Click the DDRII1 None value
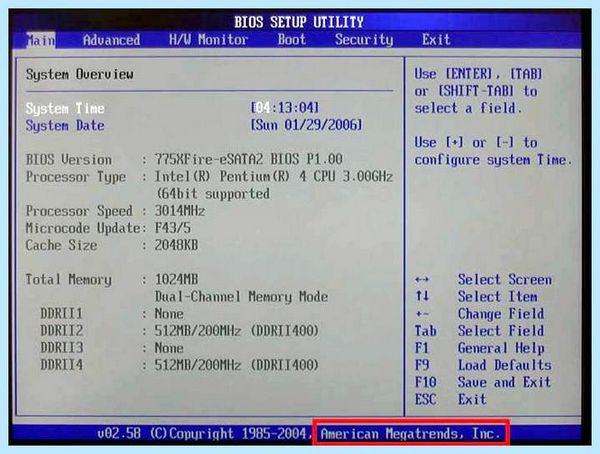 click(169, 314)
